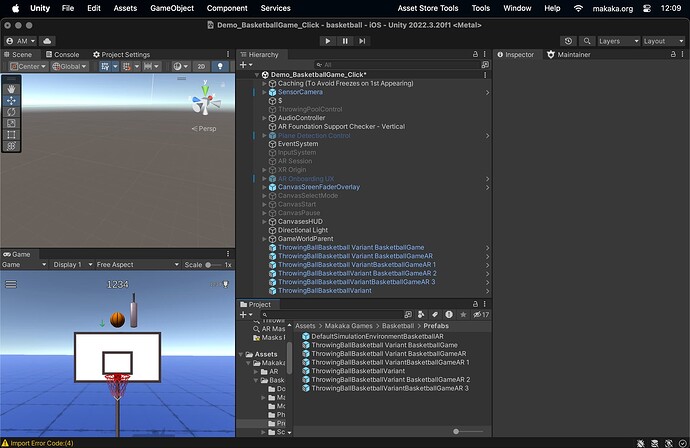Viewport: 690px width, 448px height.
Task: Toggle the Hierarchy panel lock
Action: coord(476,55)
